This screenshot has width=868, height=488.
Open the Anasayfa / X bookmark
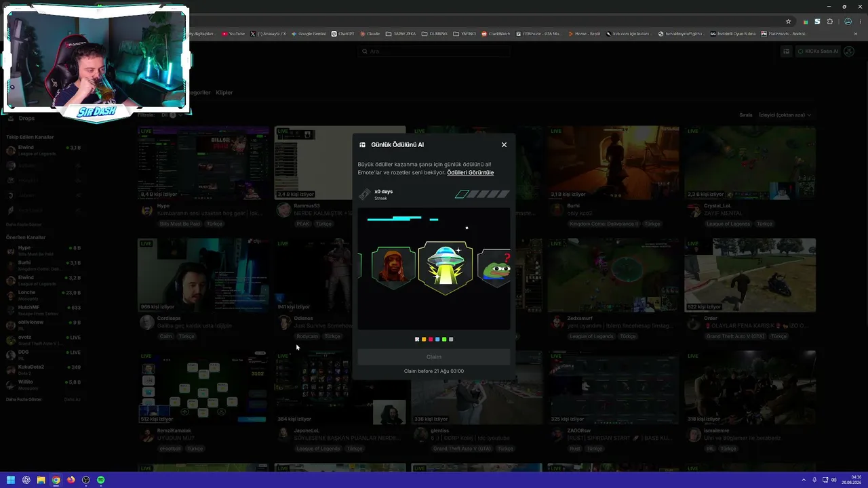(268, 34)
